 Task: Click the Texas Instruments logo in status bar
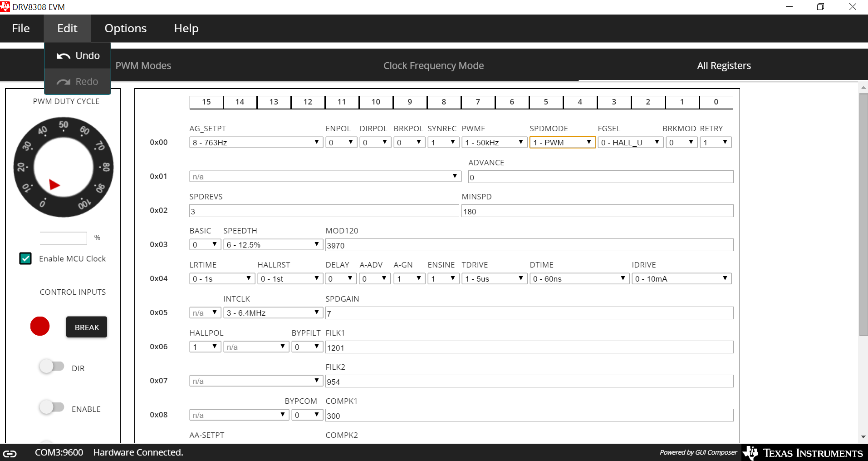tap(803, 453)
